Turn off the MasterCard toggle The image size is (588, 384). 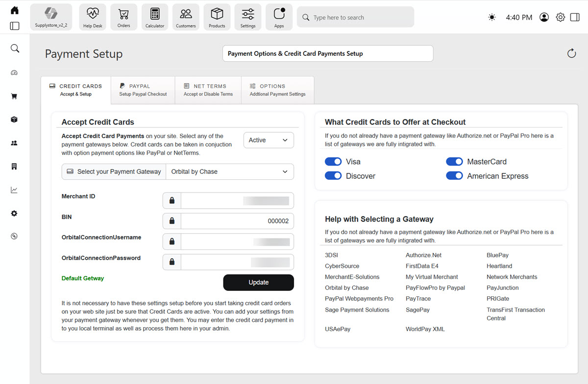[454, 162]
